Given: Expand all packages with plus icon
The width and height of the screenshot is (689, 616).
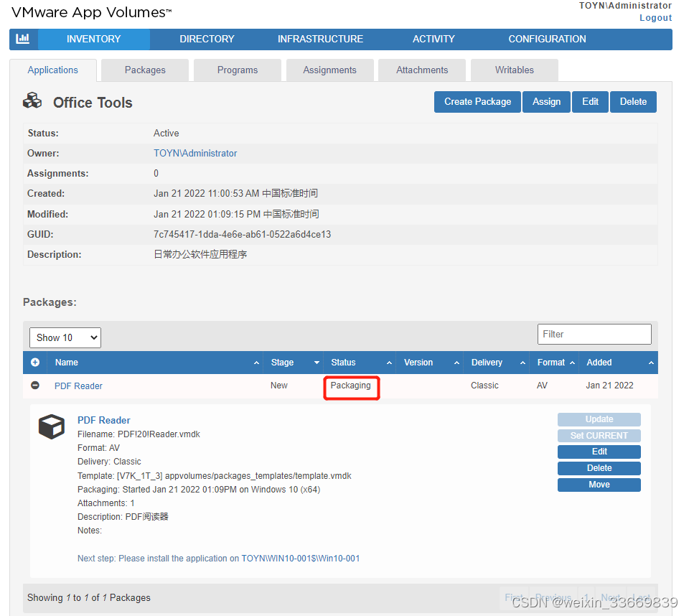Looking at the screenshot, I should click(35, 363).
